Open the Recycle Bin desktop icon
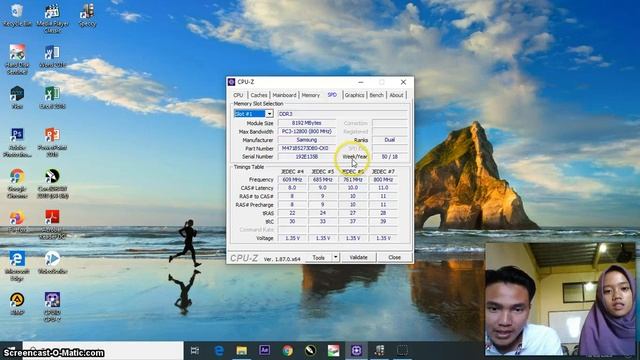 (x=17, y=15)
